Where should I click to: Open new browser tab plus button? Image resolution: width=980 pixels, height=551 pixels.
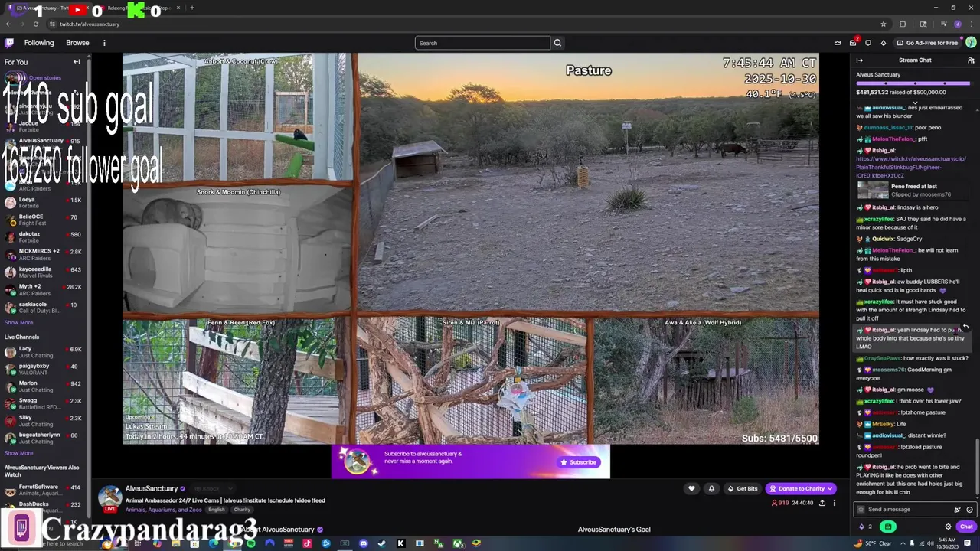(192, 8)
